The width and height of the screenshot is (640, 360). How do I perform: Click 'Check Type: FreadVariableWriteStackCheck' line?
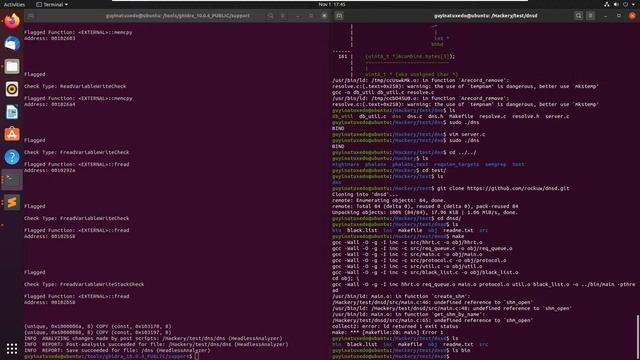(x=84, y=284)
